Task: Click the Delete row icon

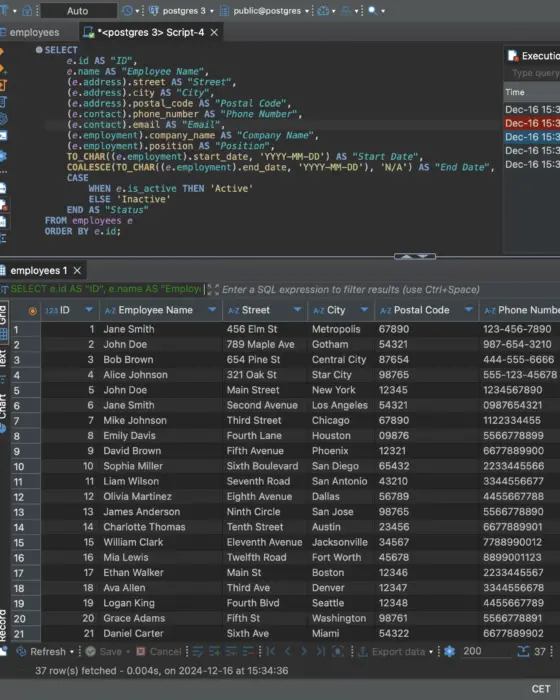Action: (x=248, y=651)
